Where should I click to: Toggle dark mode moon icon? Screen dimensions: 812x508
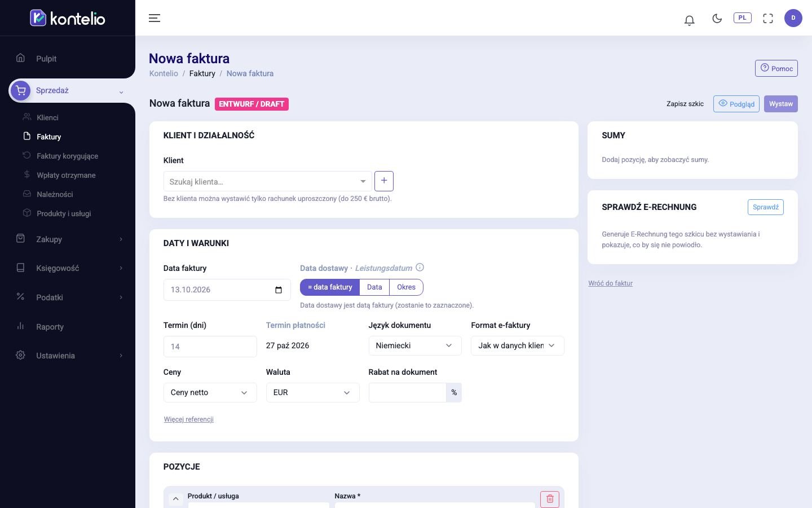coord(717,19)
